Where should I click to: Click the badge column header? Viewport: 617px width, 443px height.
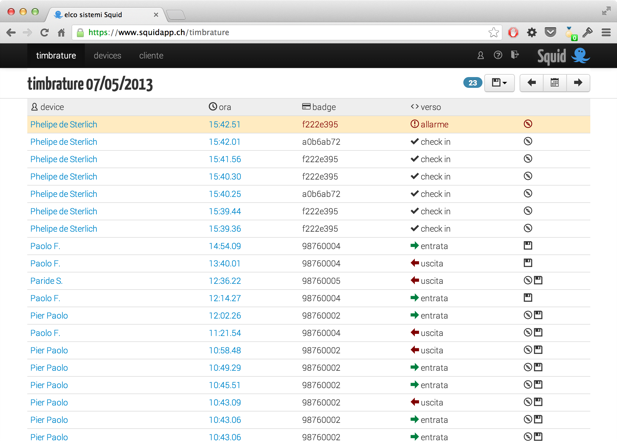(319, 107)
